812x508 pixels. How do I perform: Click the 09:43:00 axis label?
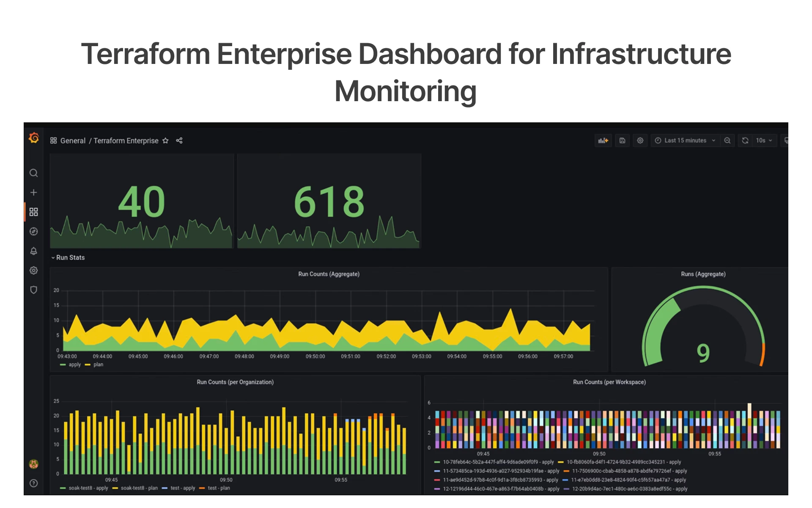[67, 356]
